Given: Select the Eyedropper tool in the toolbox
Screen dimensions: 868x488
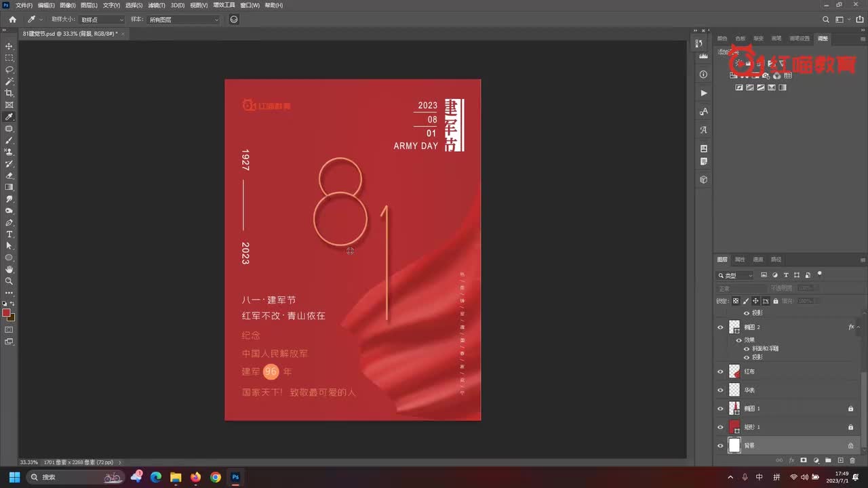Looking at the screenshot, I should (9, 117).
